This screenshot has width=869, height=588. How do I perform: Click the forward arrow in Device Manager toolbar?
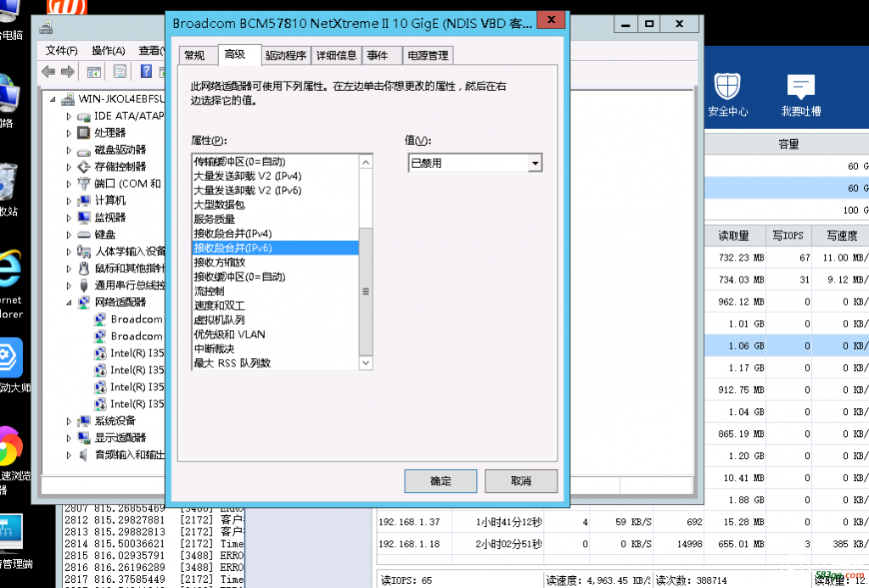click(x=68, y=71)
